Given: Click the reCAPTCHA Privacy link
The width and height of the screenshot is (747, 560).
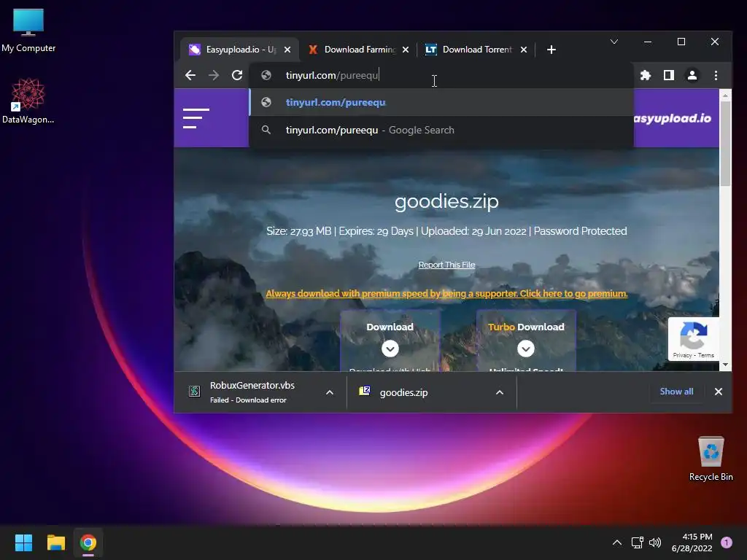Looking at the screenshot, I should [x=682, y=355].
